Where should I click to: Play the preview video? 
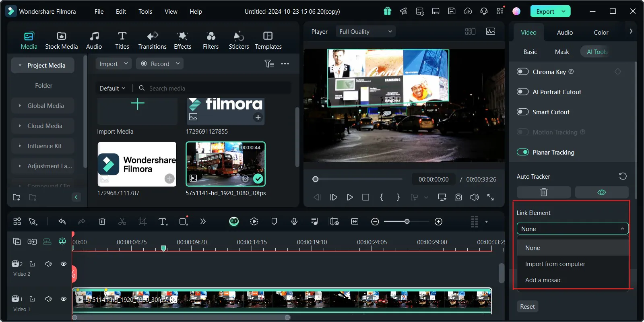point(350,197)
